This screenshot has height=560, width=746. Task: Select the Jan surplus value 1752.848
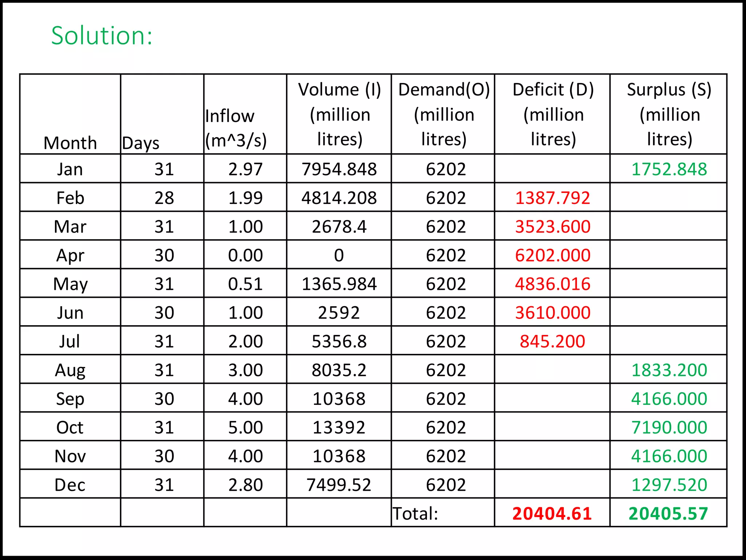point(669,169)
